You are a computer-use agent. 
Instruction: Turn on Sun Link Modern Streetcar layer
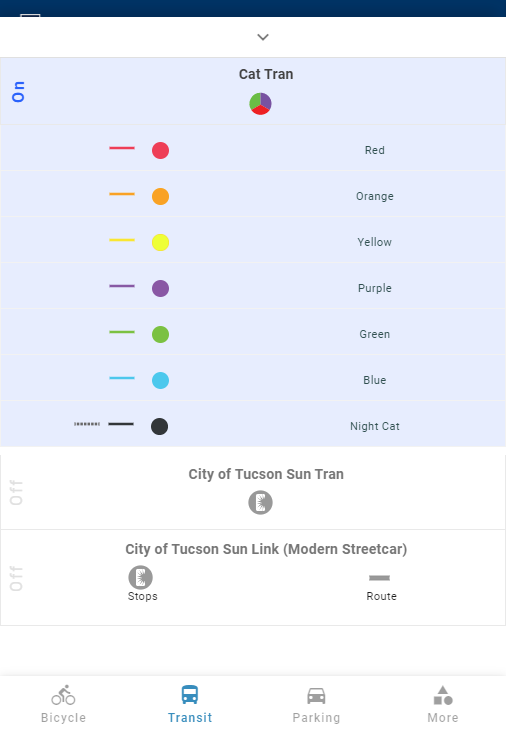(x=16, y=578)
